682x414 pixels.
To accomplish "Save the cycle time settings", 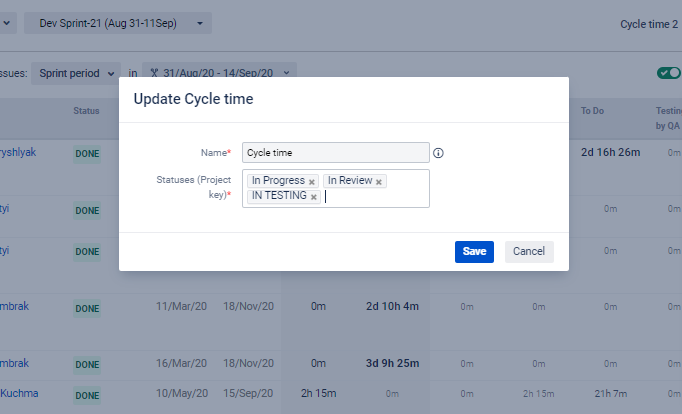I will pyautogui.click(x=474, y=252).
